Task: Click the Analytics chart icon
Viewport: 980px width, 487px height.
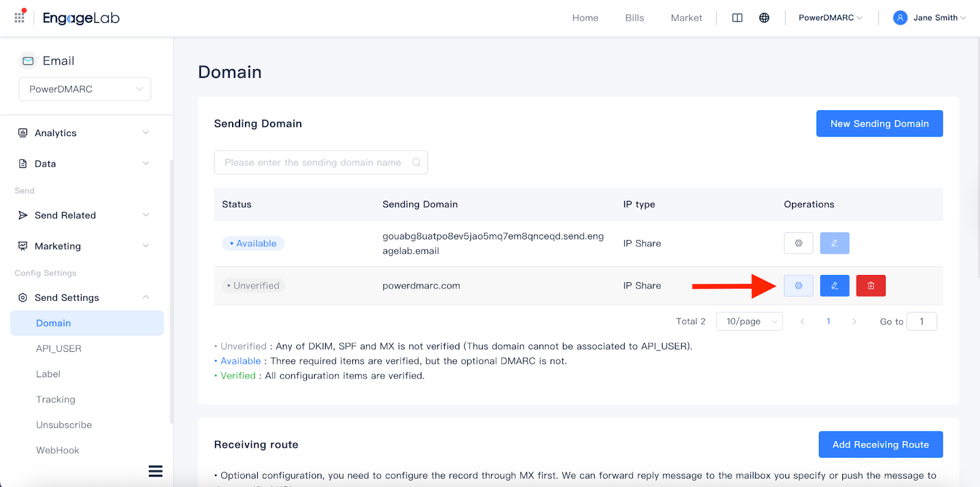Action: [23, 132]
